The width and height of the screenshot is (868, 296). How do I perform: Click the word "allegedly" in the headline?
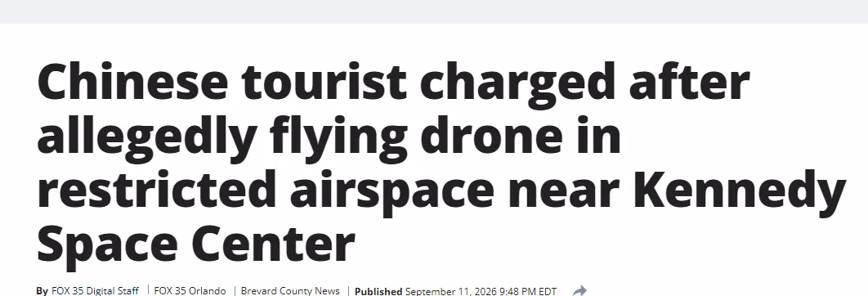146,137
